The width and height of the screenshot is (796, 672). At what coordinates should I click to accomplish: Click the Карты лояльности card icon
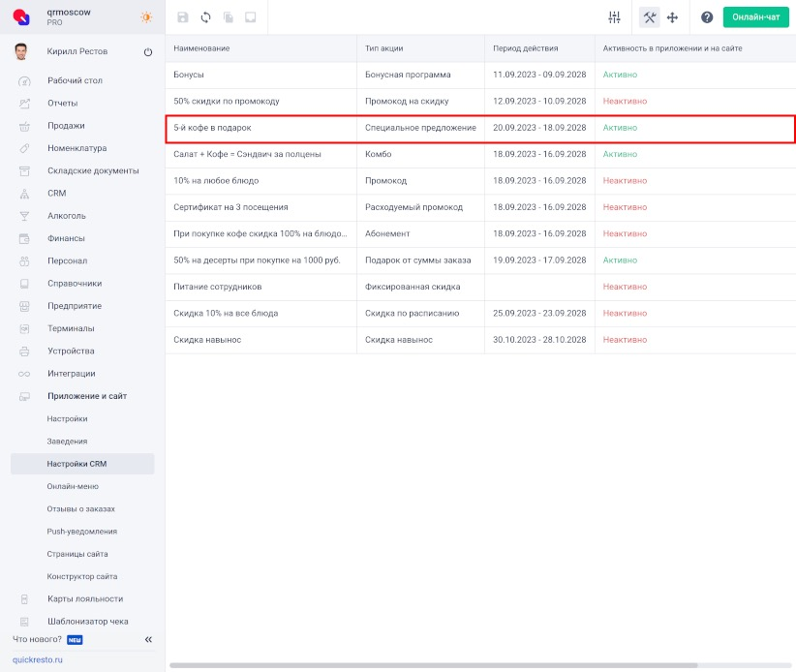coord(24,599)
